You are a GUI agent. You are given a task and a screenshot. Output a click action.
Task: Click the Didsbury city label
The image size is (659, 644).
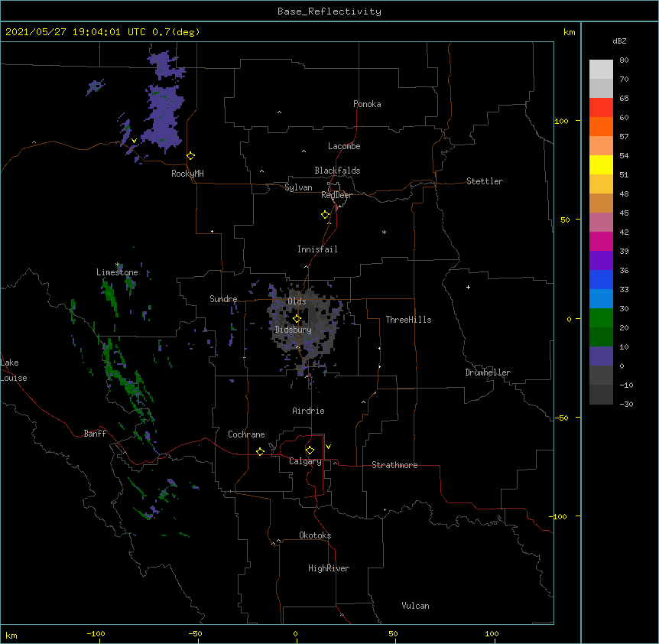coord(294,330)
